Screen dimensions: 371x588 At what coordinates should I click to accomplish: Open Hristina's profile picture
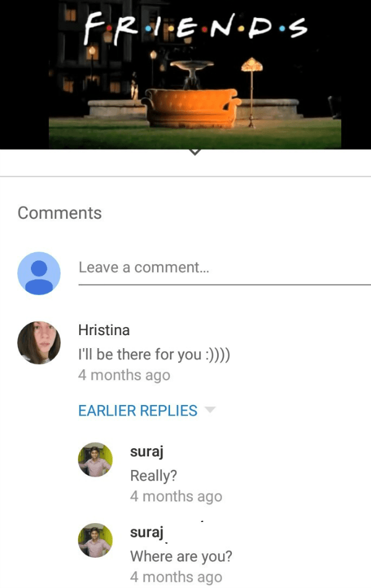click(39, 343)
